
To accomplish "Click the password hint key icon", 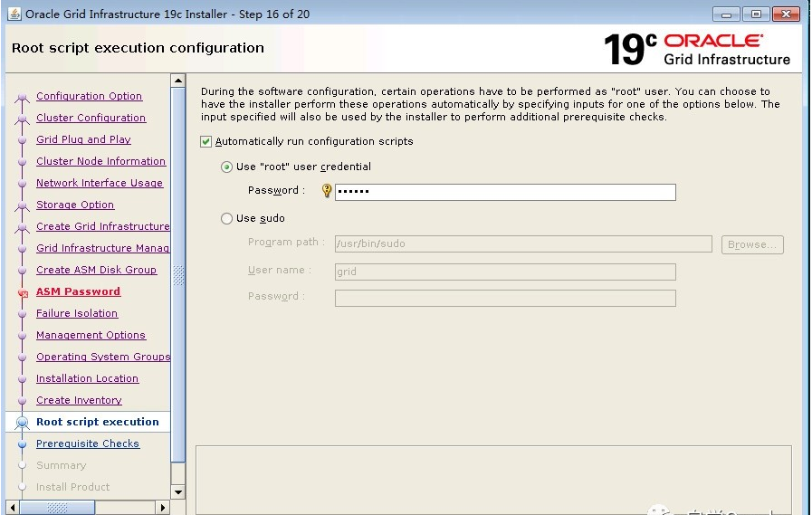I will 327,190.
